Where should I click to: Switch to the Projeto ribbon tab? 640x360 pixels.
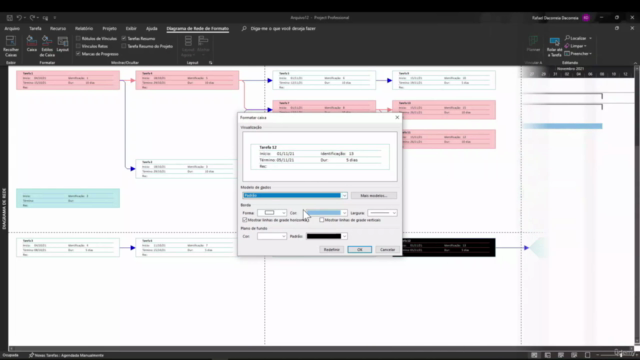click(109, 29)
